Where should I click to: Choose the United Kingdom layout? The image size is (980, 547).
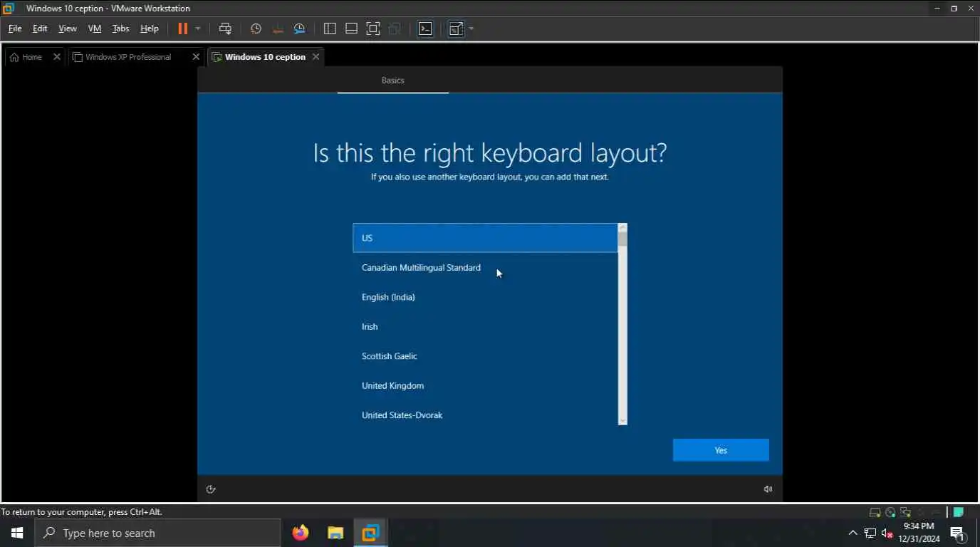tap(485, 386)
